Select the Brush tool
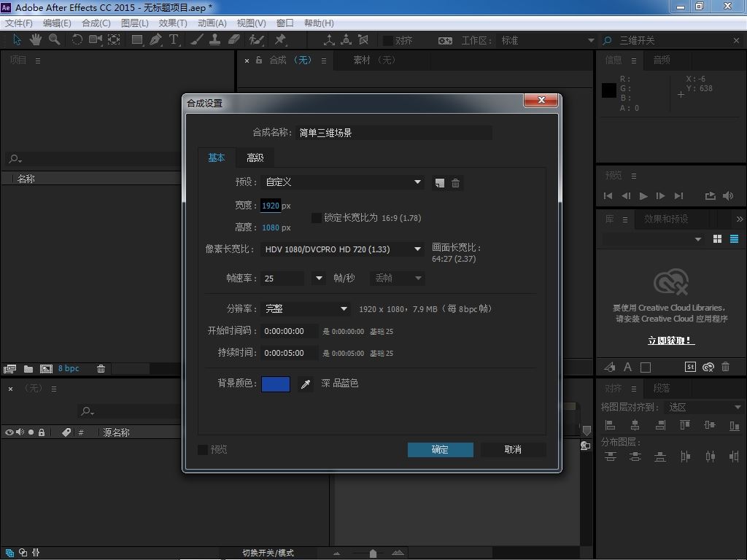 (196, 40)
